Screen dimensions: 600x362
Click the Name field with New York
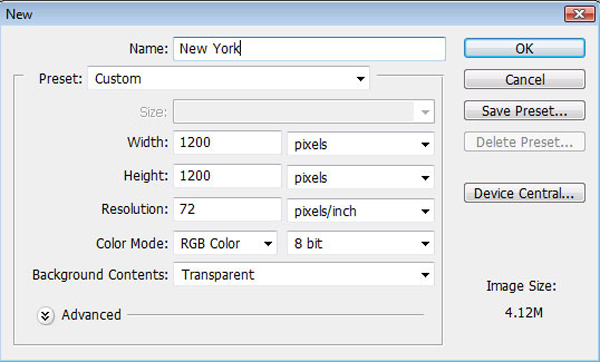pos(309,49)
